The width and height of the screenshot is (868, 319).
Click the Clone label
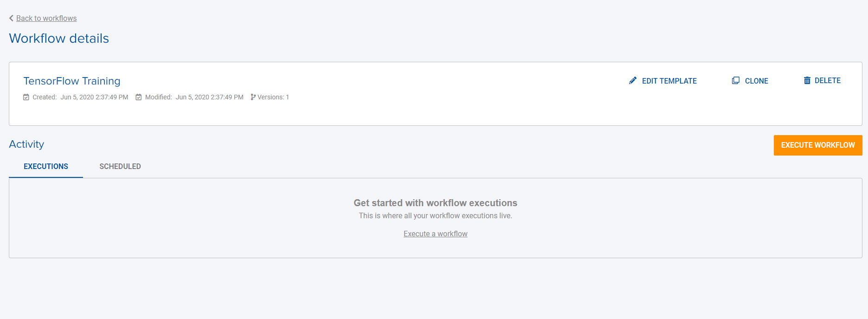coord(756,80)
